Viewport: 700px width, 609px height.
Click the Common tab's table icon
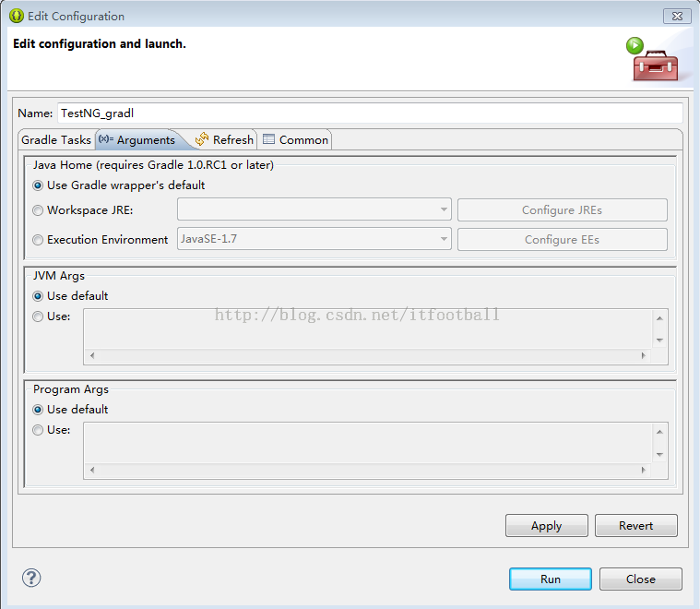click(x=268, y=139)
